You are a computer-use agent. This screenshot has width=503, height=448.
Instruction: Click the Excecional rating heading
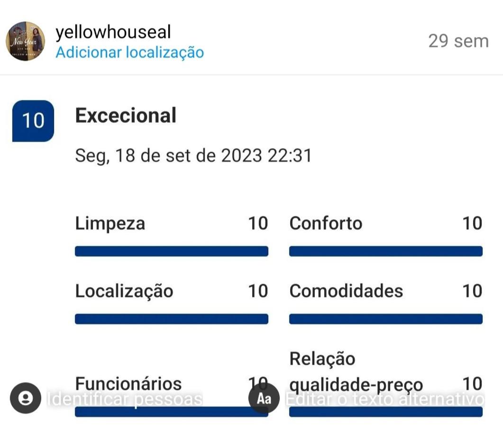coord(126,116)
